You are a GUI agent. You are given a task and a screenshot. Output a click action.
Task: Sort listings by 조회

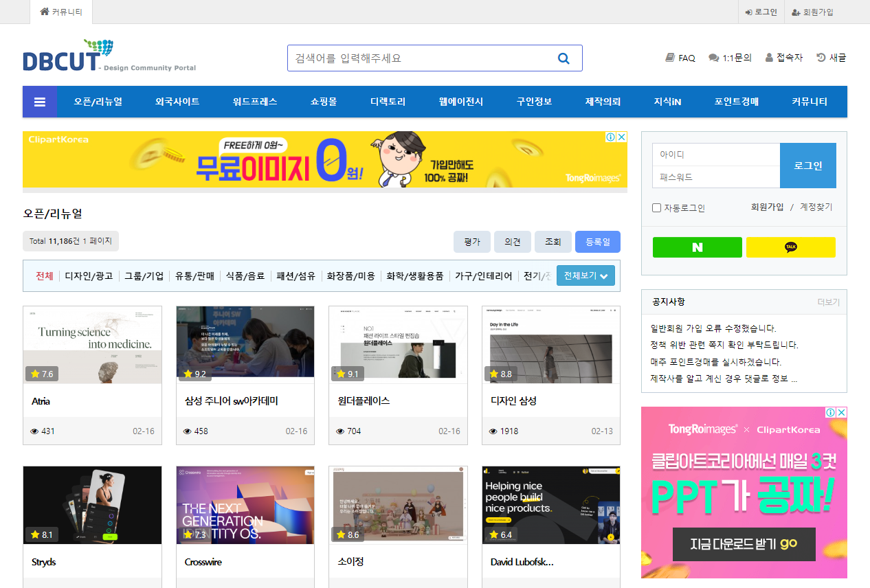(553, 242)
